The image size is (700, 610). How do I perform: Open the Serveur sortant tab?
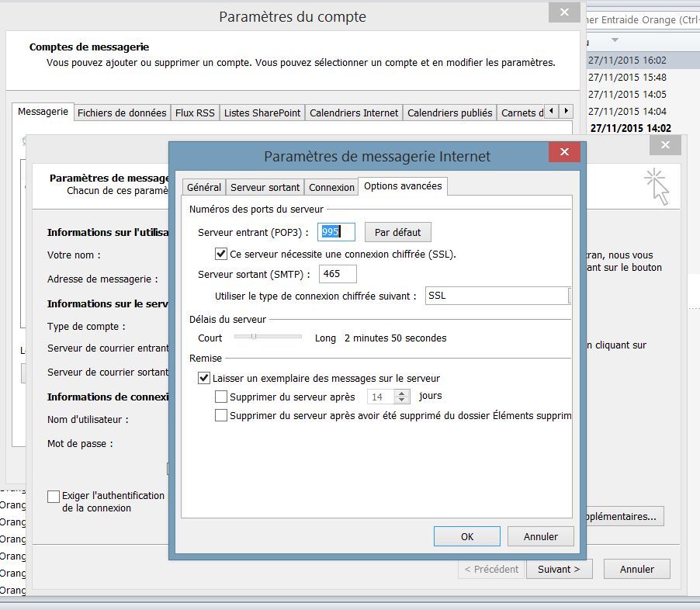[x=265, y=187]
